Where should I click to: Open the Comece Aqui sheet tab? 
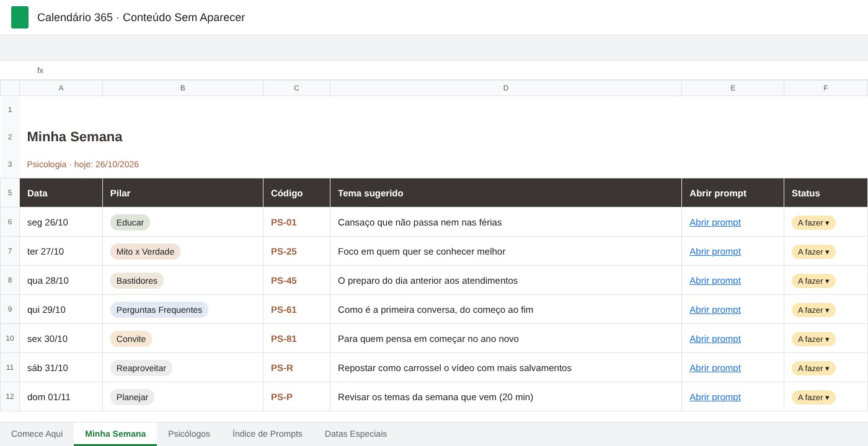37,434
